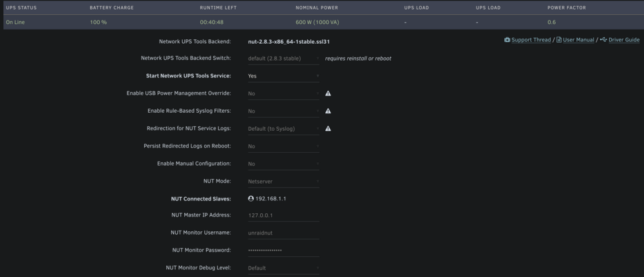Open the Driver Guide link
Viewport: 644px width, 277px height.
[624, 40]
